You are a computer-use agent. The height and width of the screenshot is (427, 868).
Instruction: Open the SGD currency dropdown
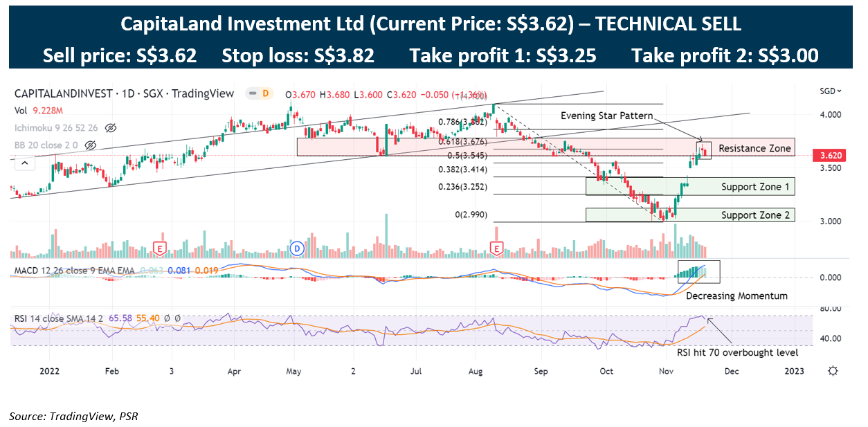(x=831, y=91)
